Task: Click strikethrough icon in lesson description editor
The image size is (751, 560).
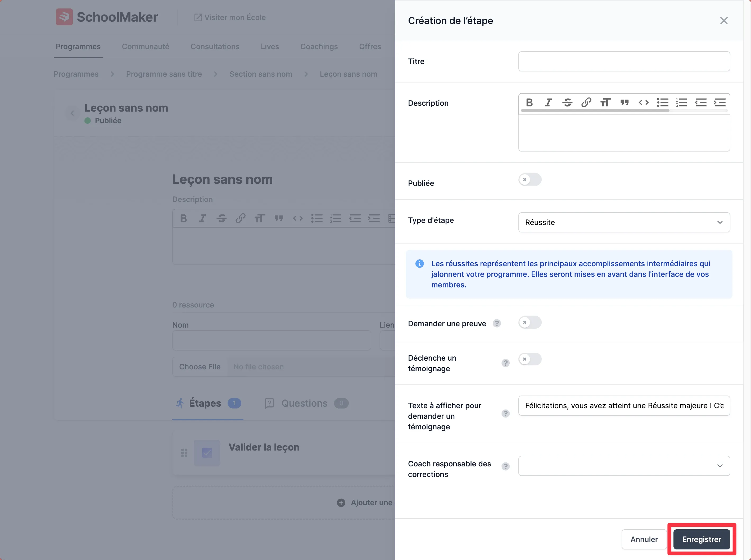Action: coord(221,218)
